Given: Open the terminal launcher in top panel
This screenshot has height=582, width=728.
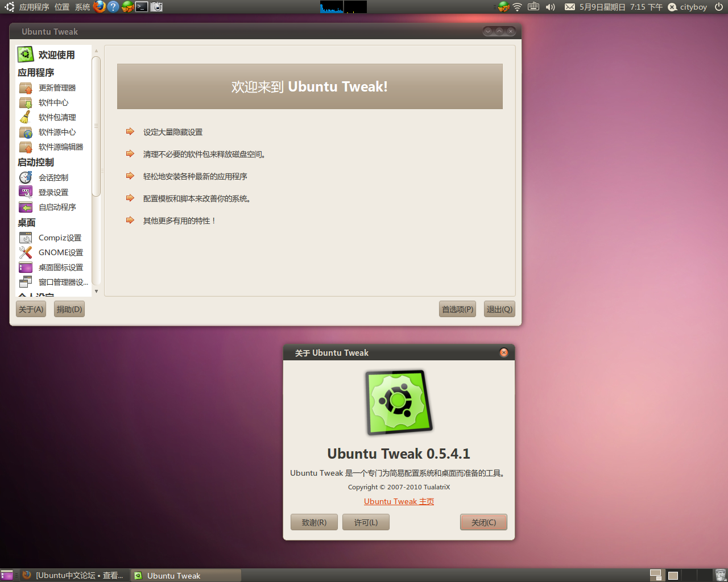Looking at the screenshot, I should tap(142, 7).
